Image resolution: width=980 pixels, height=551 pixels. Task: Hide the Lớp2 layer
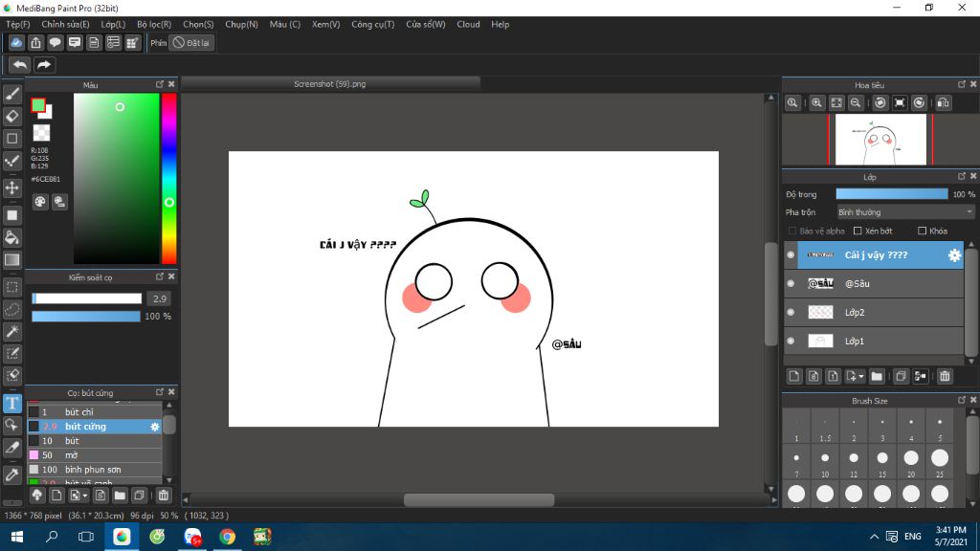(791, 313)
